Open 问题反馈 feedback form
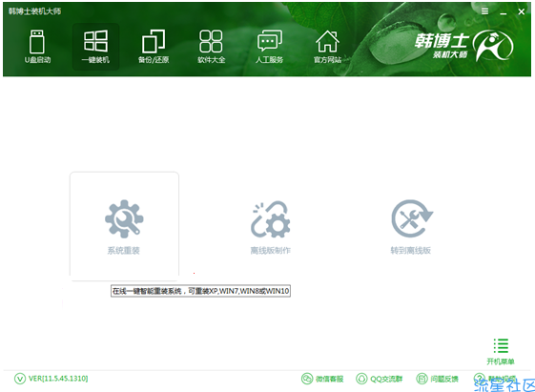535x392 pixels. (x=438, y=379)
